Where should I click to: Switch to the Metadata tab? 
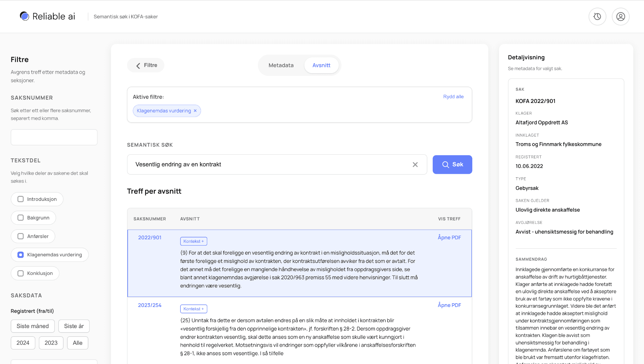click(x=281, y=65)
